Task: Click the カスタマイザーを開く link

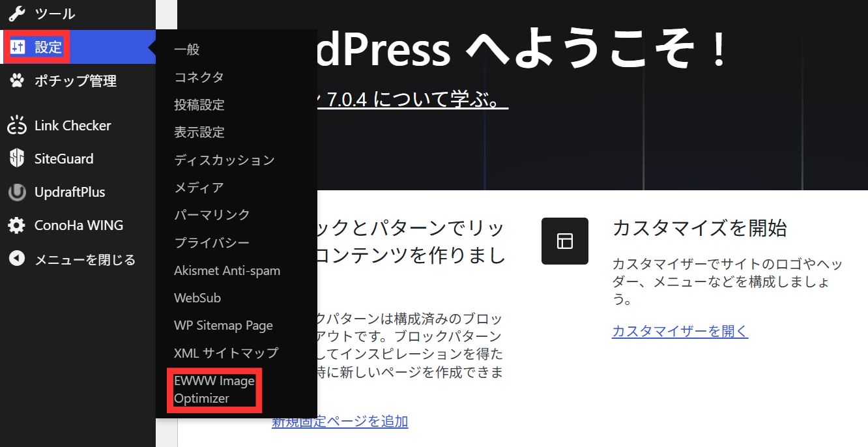Action: [680, 331]
